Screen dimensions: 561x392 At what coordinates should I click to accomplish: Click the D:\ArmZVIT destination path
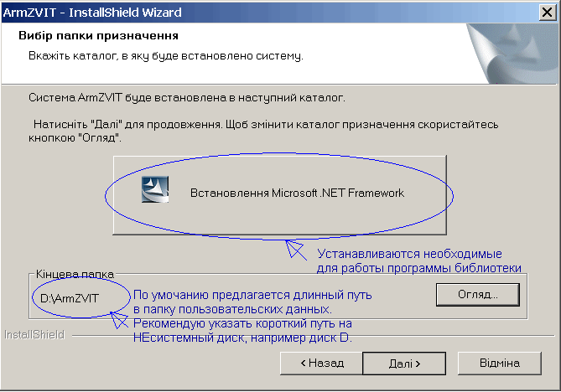click(70, 298)
